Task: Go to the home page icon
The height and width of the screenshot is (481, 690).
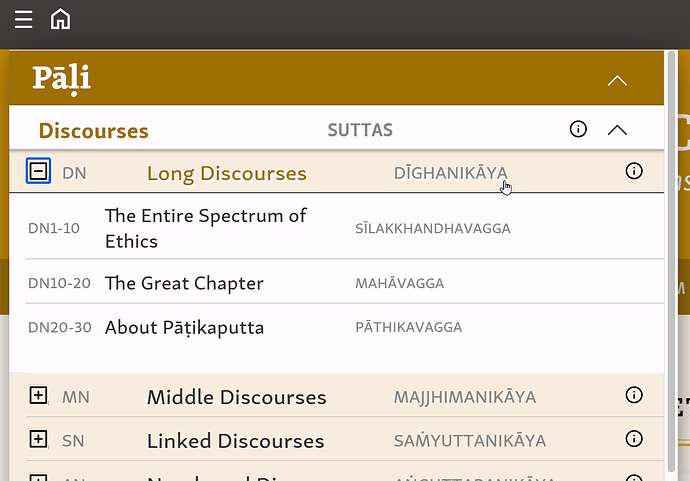Action: 60,19
